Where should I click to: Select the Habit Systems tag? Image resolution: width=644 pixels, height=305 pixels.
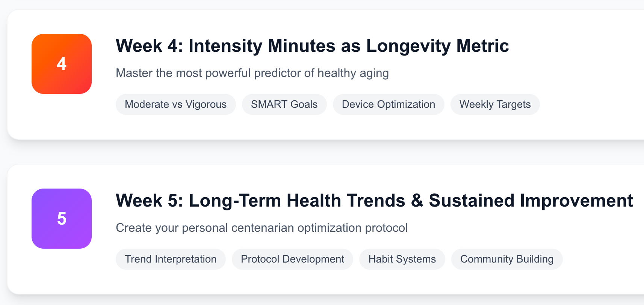click(402, 259)
